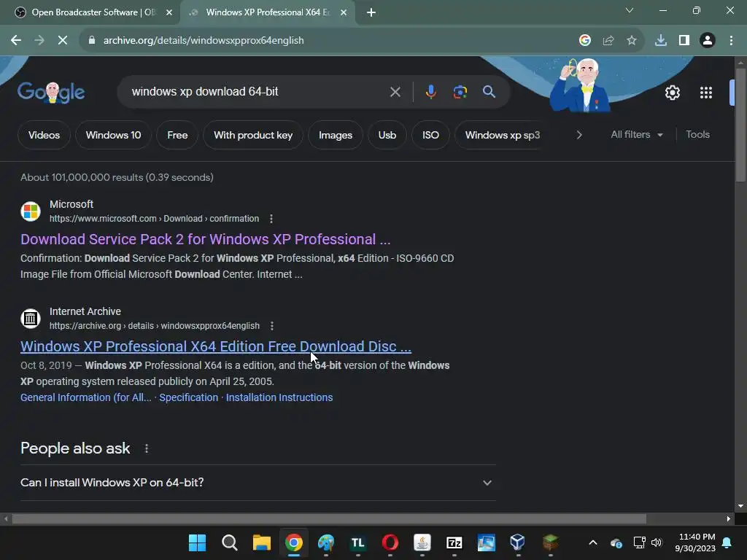Image resolution: width=747 pixels, height=560 pixels.
Task: Go back using the browser back arrow
Action: point(16,41)
